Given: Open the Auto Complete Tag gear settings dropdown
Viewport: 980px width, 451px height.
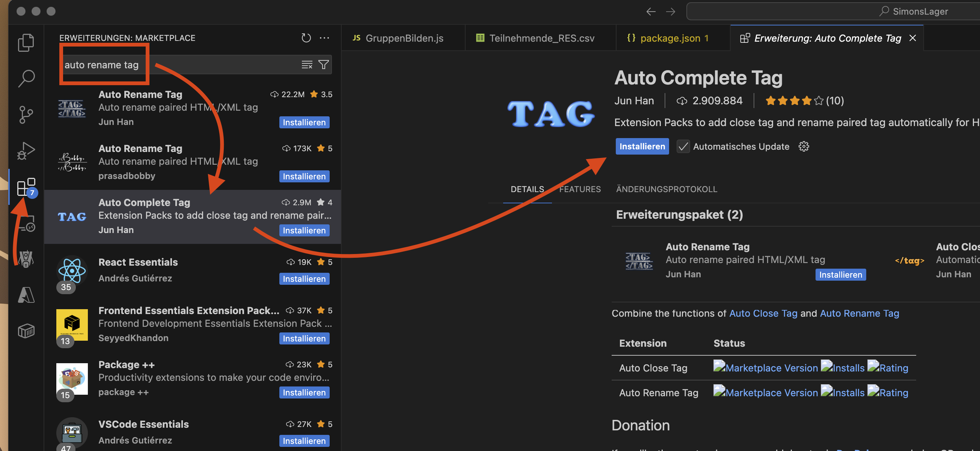Looking at the screenshot, I should click(x=804, y=146).
